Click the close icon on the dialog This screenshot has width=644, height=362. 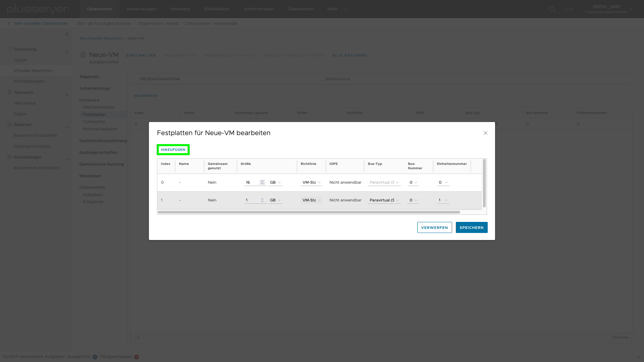486,133
